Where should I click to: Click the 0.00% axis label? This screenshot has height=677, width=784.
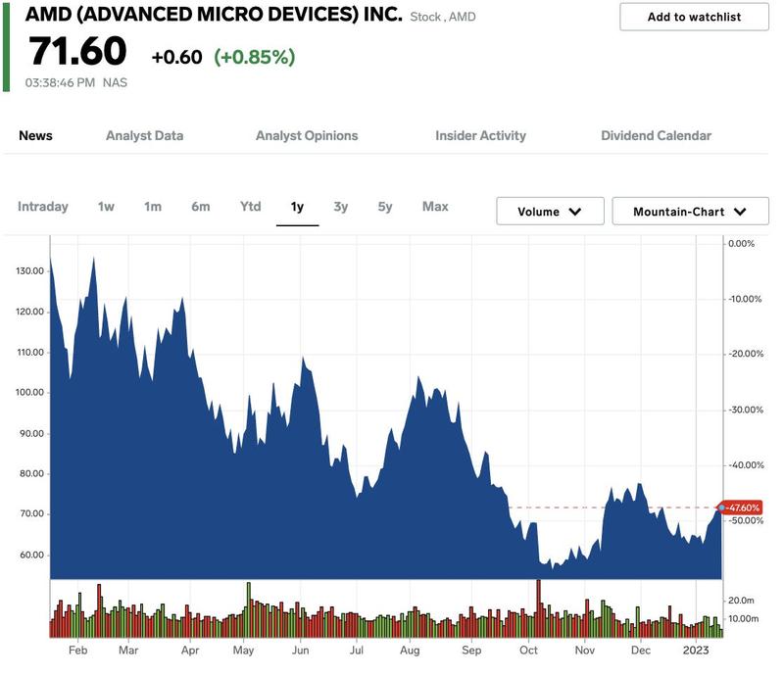[x=742, y=244]
